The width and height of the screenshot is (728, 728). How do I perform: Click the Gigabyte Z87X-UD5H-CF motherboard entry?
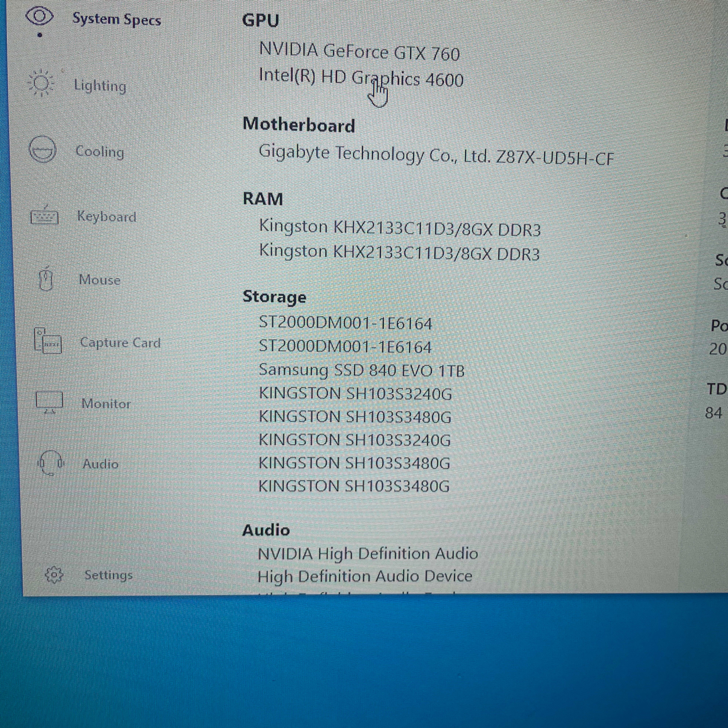coord(436,155)
